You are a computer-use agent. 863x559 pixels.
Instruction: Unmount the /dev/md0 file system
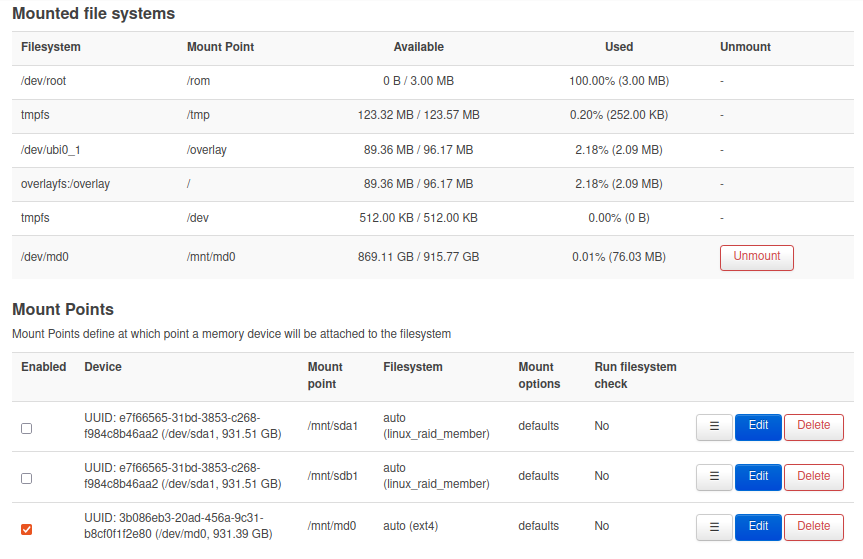pos(757,257)
